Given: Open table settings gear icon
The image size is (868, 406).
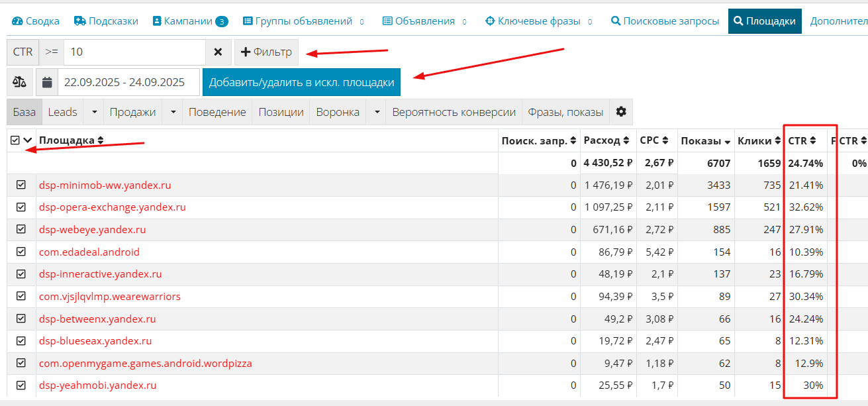Looking at the screenshot, I should 621,112.
